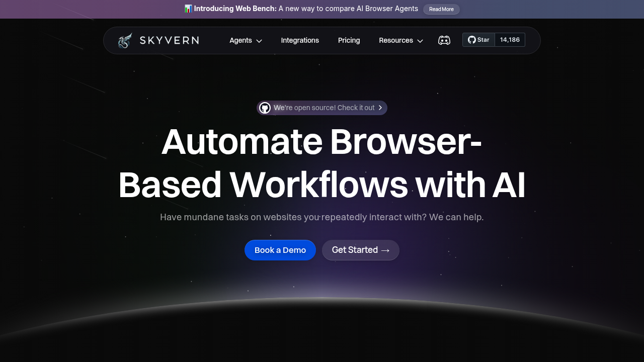This screenshot has height=362, width=644.
Task: Select the SKYVERN wordmark in the navbar
Action: 169,40
